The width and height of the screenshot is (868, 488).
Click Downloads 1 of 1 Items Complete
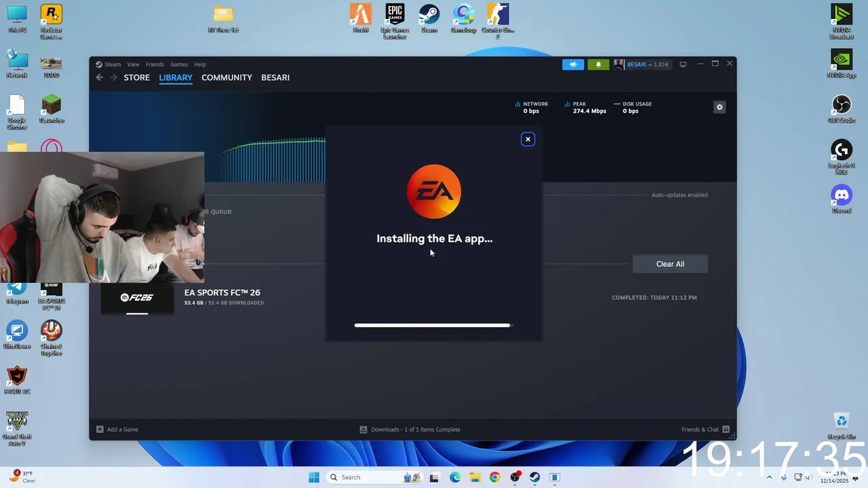[x=410, y=429]
